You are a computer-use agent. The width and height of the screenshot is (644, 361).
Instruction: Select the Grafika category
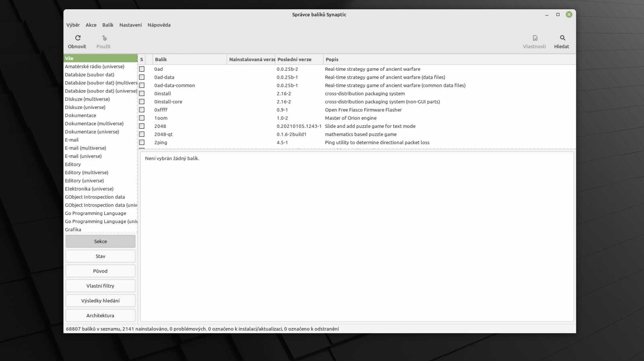[x=101, y=230]
